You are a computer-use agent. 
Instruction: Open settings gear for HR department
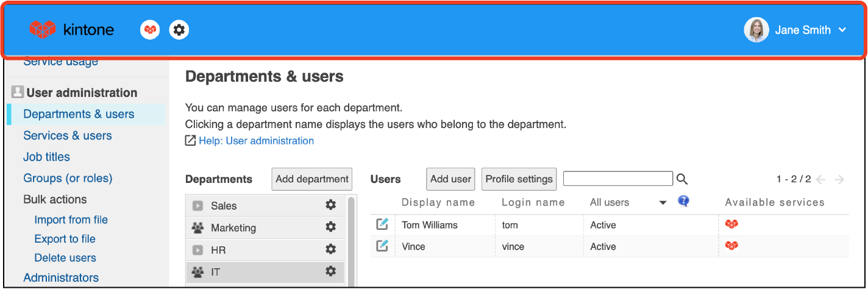(x=330, y=249)
